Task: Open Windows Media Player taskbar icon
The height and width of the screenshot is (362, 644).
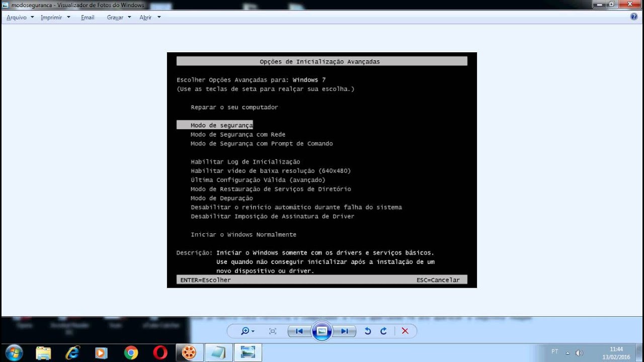Action: [x=102, y=352]
